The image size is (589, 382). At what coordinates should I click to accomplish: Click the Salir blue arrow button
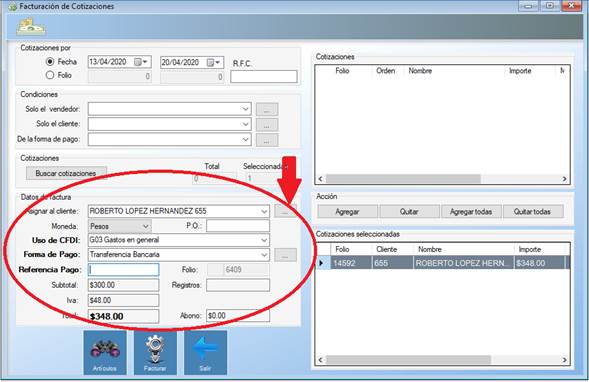point(205,352)
